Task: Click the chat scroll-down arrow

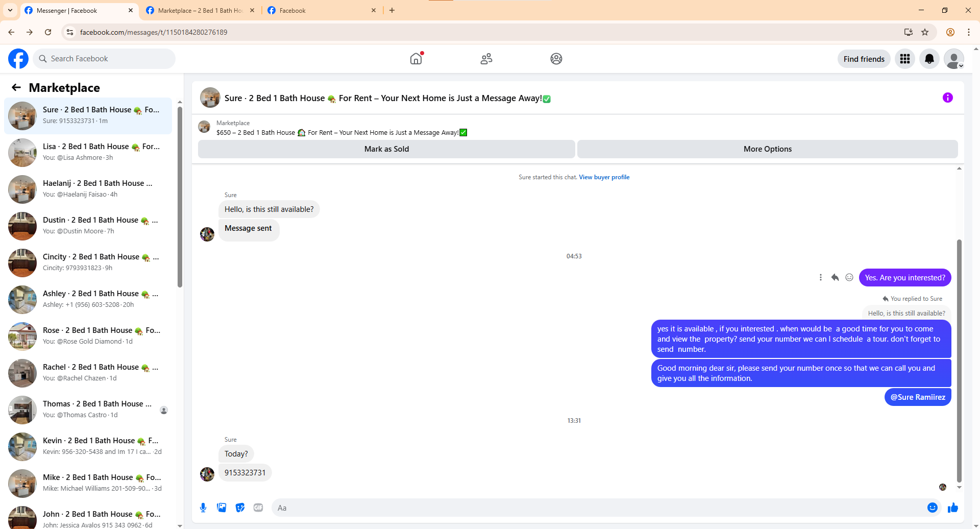Action: (x=959, y=487)
